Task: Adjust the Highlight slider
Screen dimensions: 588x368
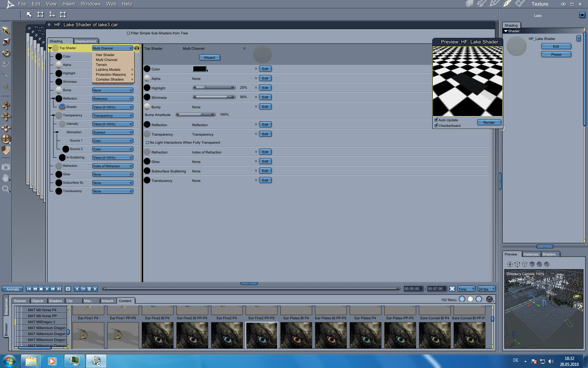Action: [x=214, y=87]
